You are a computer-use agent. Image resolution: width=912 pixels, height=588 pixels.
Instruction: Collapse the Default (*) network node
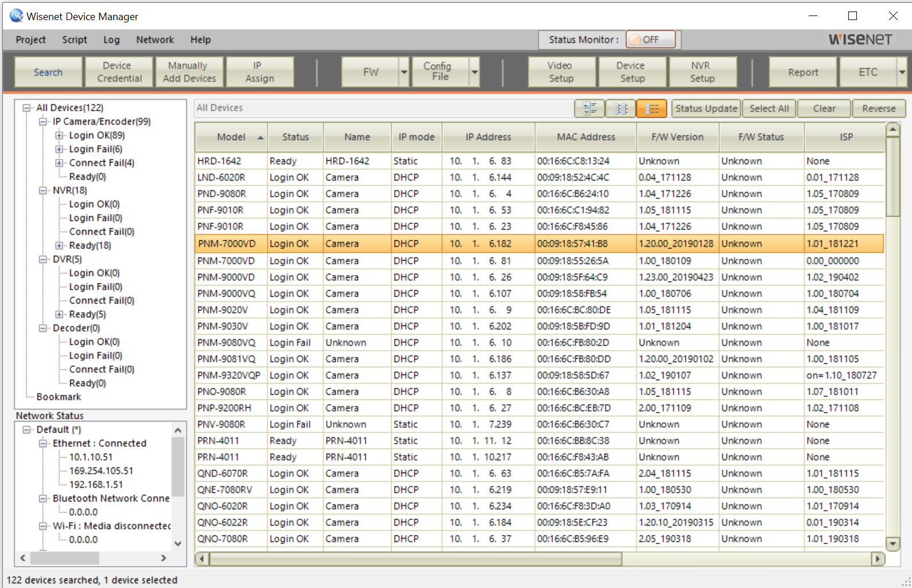(x=26, y=430)
